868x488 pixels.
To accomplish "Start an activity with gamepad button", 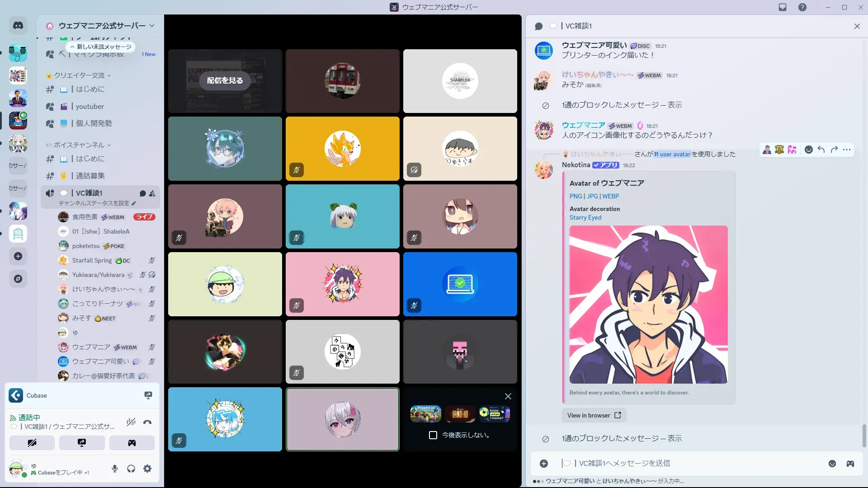I will pyautogui.click(x=132, y=443).
